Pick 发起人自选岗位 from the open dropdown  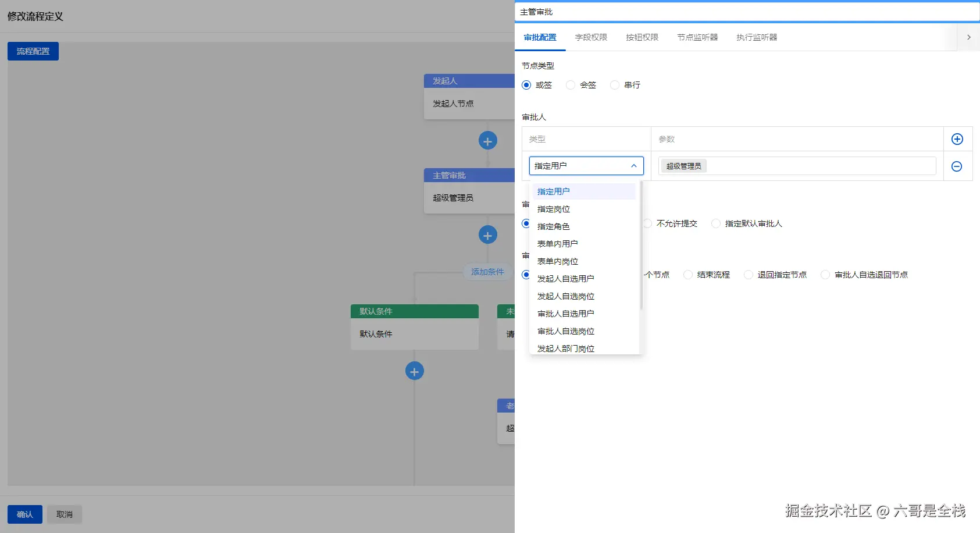[565, 296]
